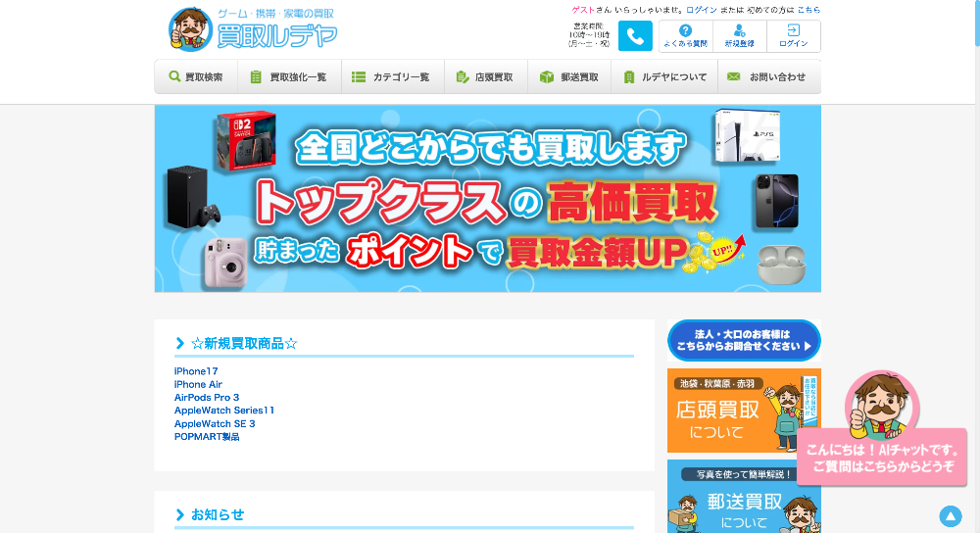Select お問い合わせ in navigation bar
Image resolution: width=980 pixels, height=533 pixels.
[x=766, y=77]
